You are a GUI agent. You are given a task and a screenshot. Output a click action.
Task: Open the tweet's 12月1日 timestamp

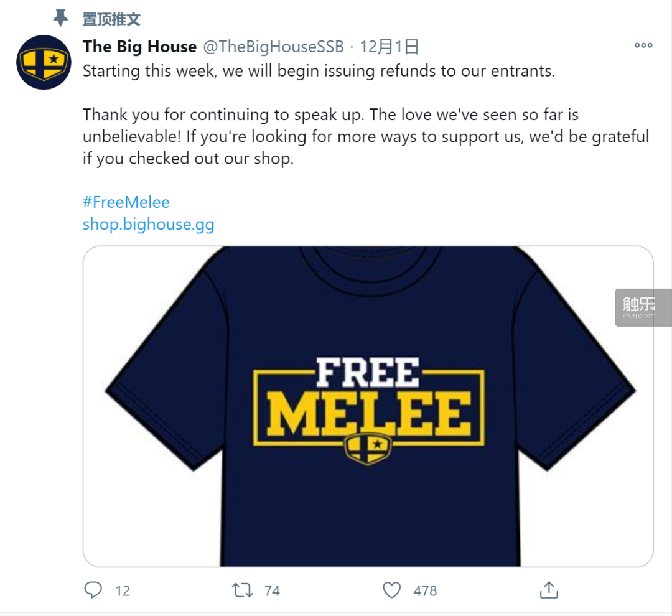point(390,46)
